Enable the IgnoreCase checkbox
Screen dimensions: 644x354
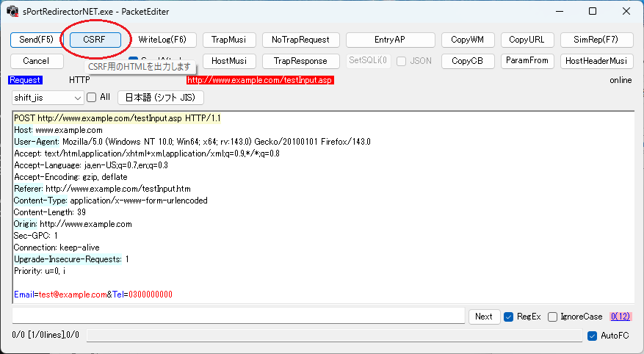553,317
